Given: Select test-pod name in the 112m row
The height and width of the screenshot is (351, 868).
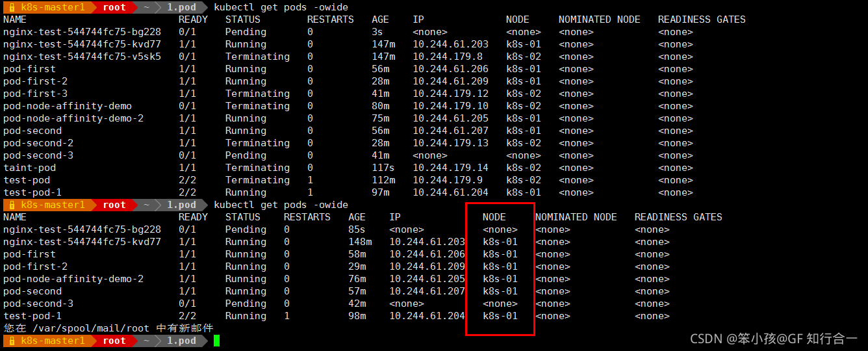Looking at the screenshot, I should [x=27, y=180].
